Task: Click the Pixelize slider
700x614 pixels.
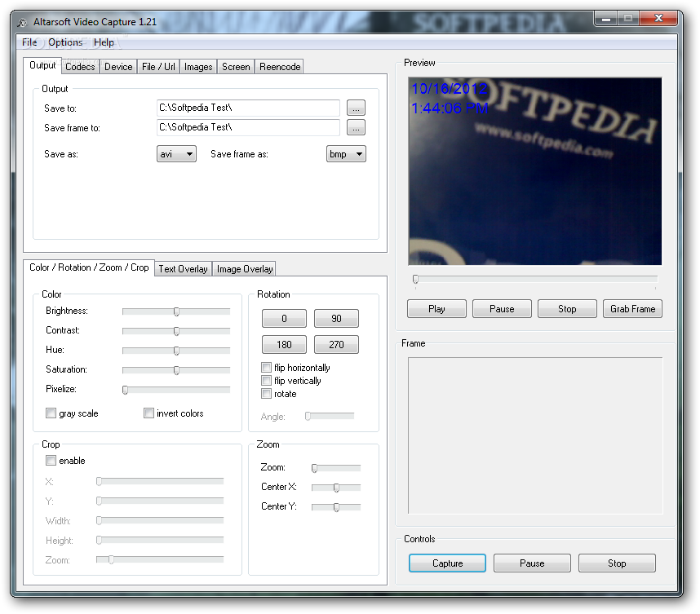Action: click(176, 390)
